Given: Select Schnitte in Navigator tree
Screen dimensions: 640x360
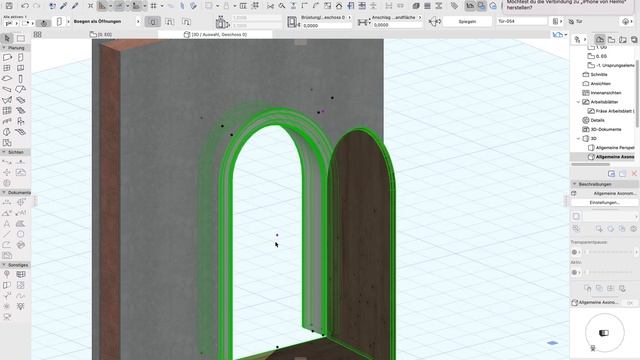Looking at the screenshot, I should pos(599,75).
